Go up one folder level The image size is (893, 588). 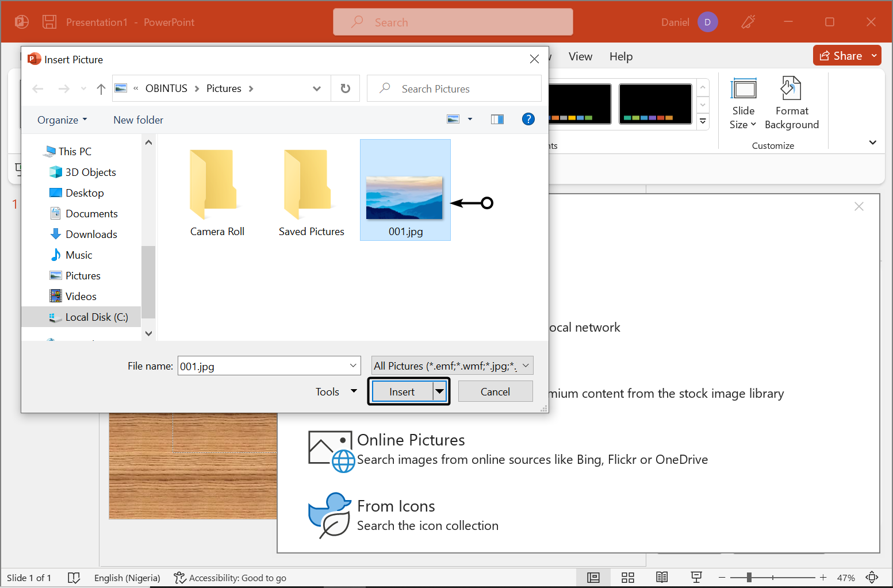click(x=101, y=88)
